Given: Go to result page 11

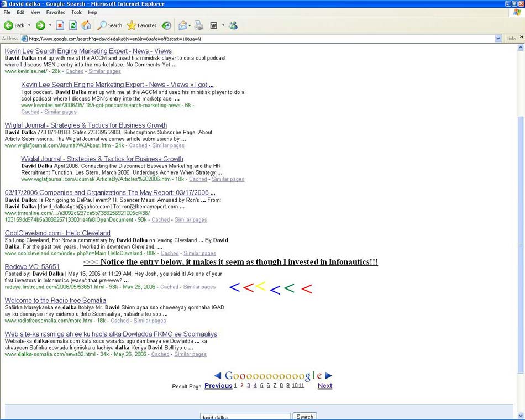Looking at the screenshot, I should (301, 386).
